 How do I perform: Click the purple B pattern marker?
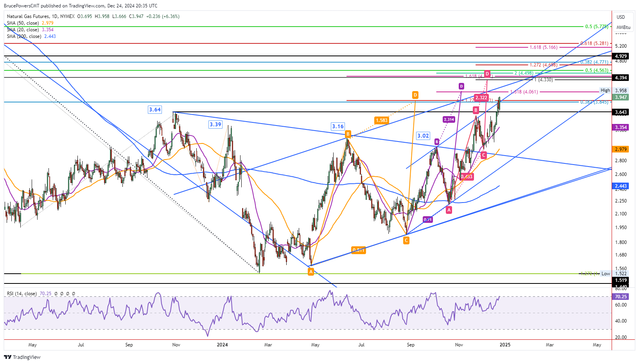[x=437, y=142]
